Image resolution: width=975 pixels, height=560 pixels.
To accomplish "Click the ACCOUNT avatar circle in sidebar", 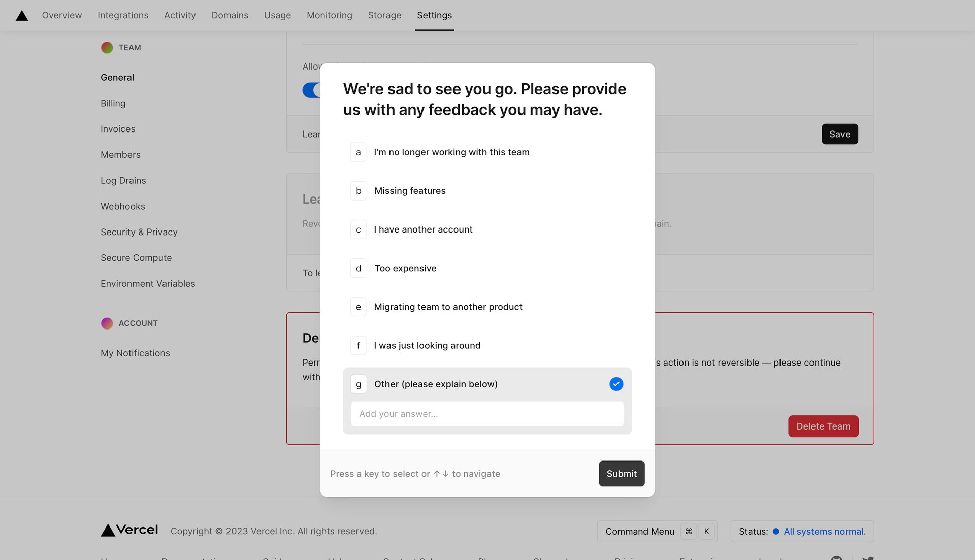I will 107,323.
